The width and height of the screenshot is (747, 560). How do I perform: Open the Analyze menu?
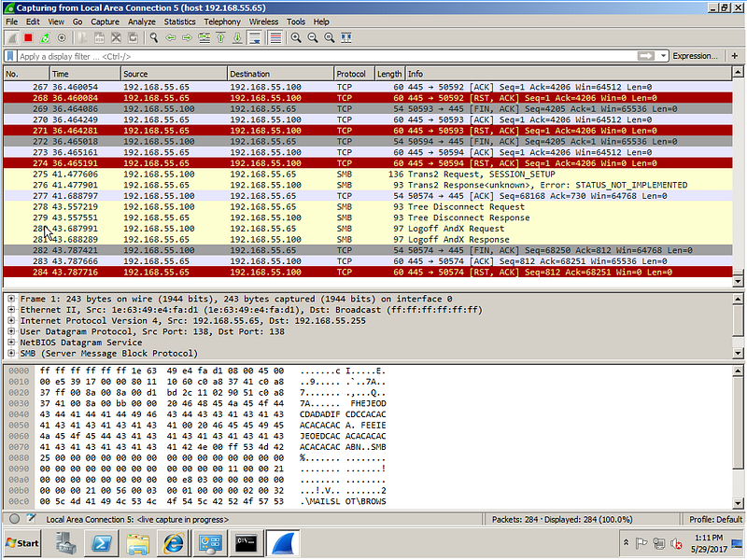pos(142,21)
